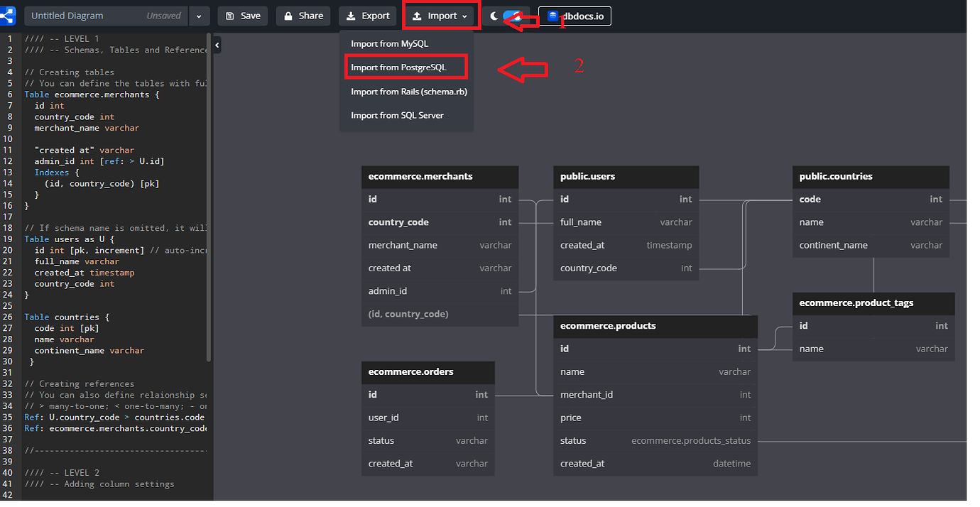Click name row in ecommerce.product_tags
The height and width of the screenshot is (507, 980).
pos(873,349)
